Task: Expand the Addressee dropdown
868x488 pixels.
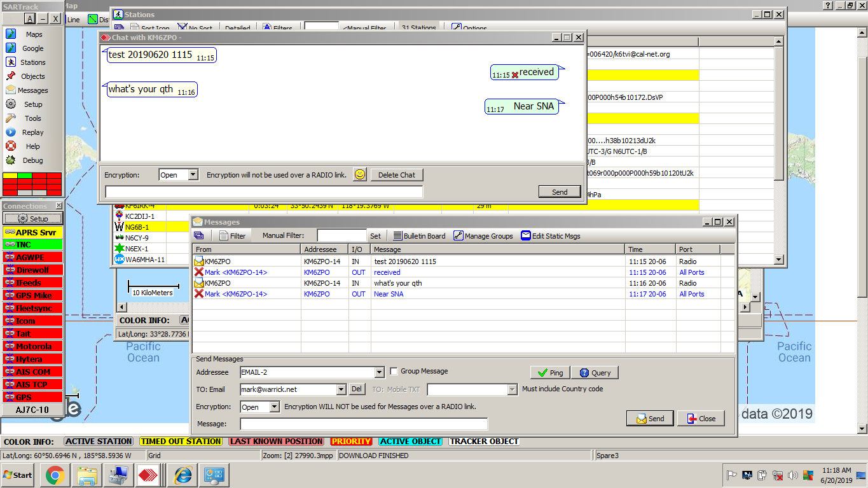Action: click(379, 372)
